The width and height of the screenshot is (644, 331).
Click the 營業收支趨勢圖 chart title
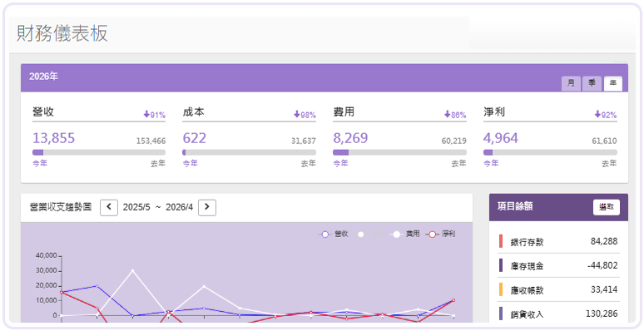[x=61, y=207]
